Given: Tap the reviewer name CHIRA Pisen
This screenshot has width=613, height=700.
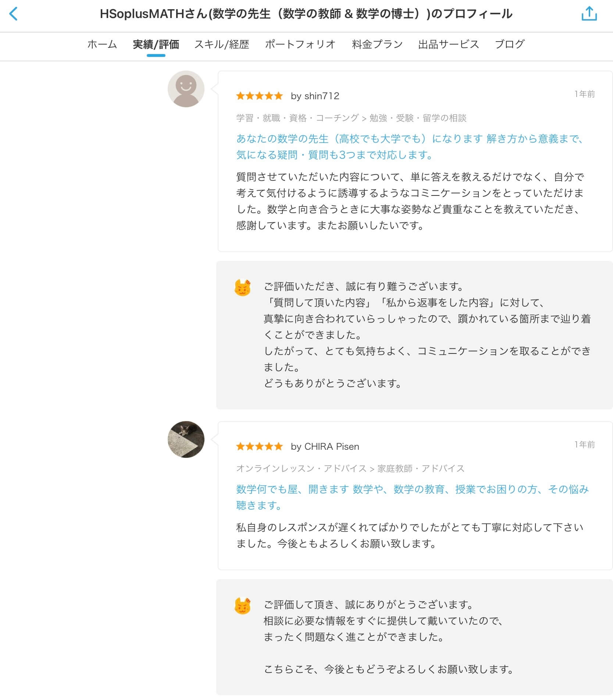Looking at the screenshot, I should (x=332, y=446).
